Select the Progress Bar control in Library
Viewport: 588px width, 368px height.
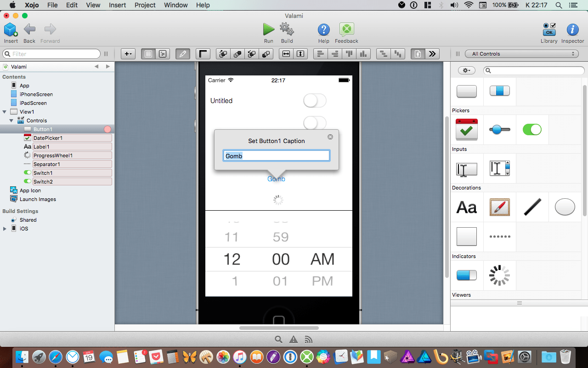pyautogui.click(x=467, y=275)
